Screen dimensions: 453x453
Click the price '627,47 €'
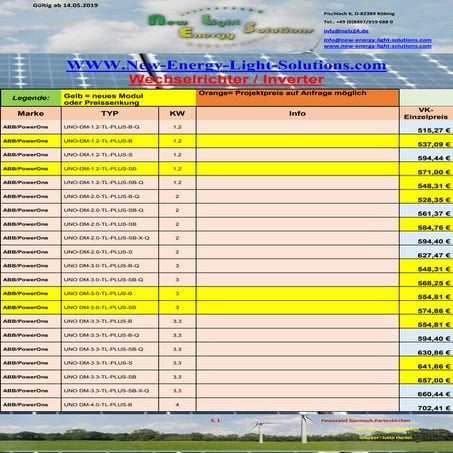click(434, 255)
